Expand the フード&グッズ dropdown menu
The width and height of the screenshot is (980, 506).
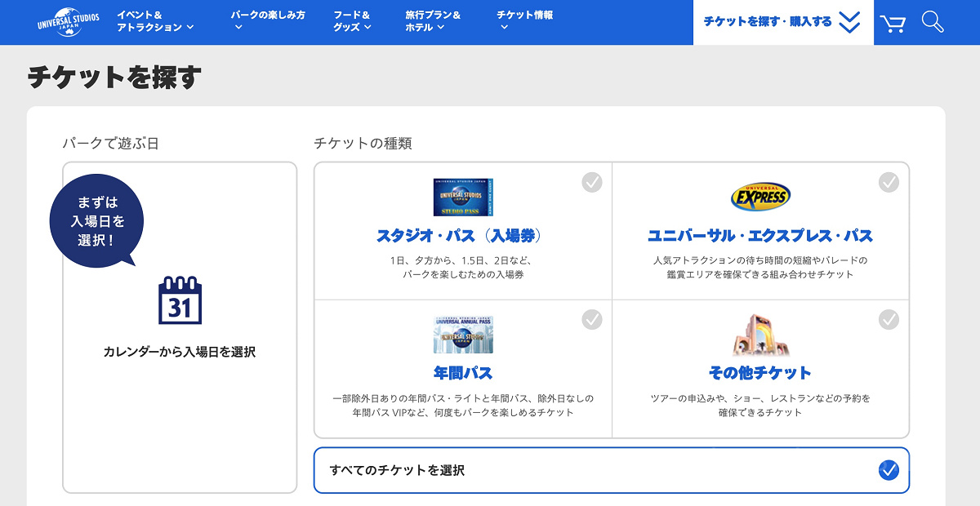[352, 21]
